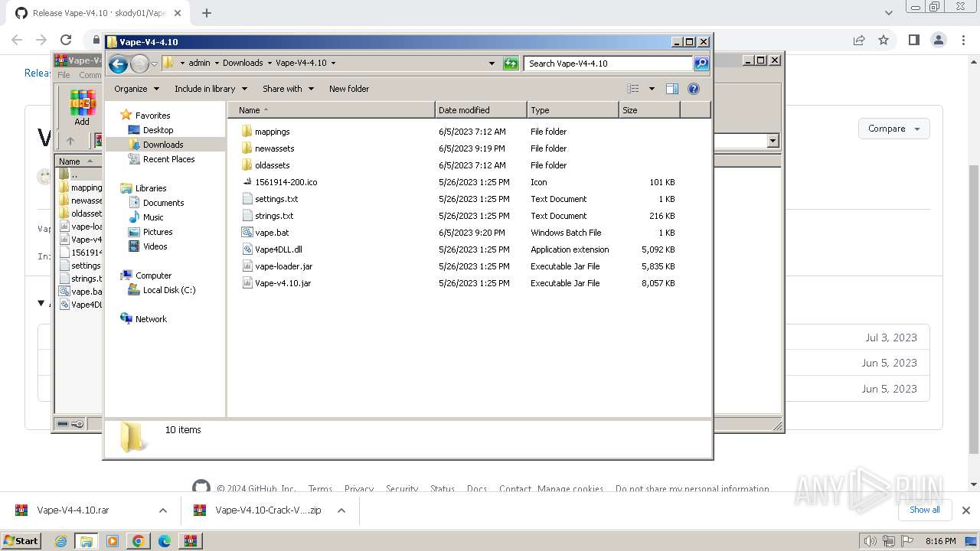This screenshot has width=980, height=551.
Task: Click the Downloads breadcrumb in address bar
Action: pos(242,63)
